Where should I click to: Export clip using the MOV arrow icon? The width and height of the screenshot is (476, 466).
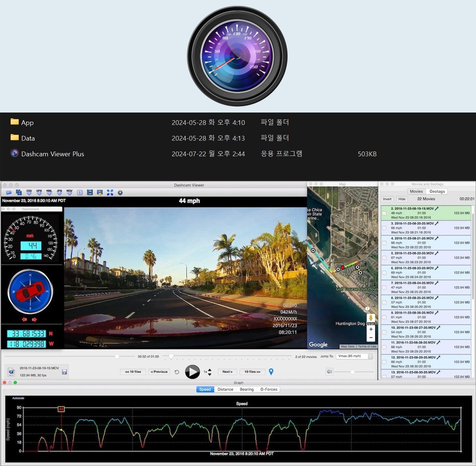pyautogui.click(x=70, y=192)
